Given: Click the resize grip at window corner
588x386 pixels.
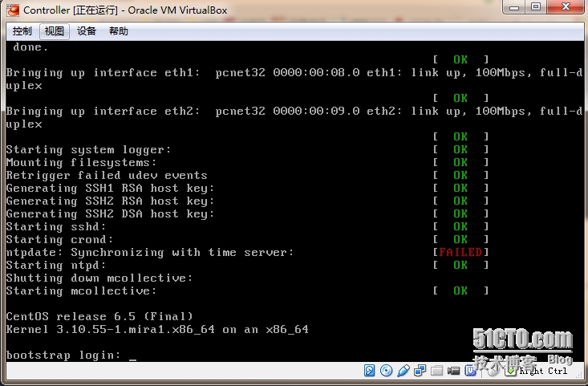Looking at the screenshot, I should tap(580, 376).
